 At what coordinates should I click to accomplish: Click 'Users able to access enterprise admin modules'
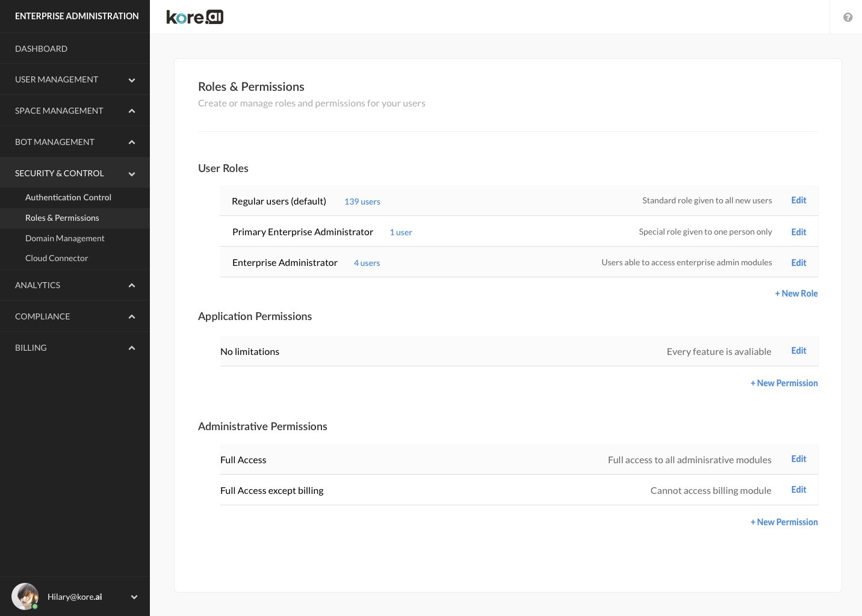tap(687, 262)
